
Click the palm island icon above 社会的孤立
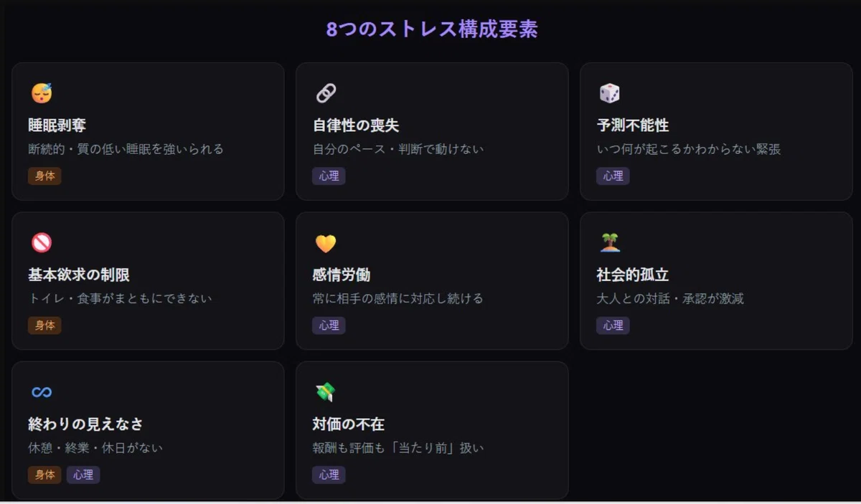[x=610, y=243]
